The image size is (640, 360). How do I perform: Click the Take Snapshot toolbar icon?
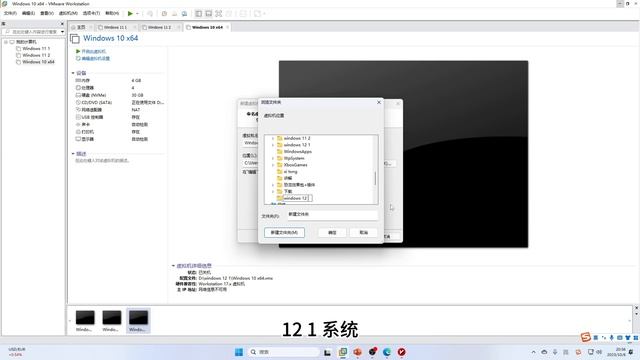[164, 13]
